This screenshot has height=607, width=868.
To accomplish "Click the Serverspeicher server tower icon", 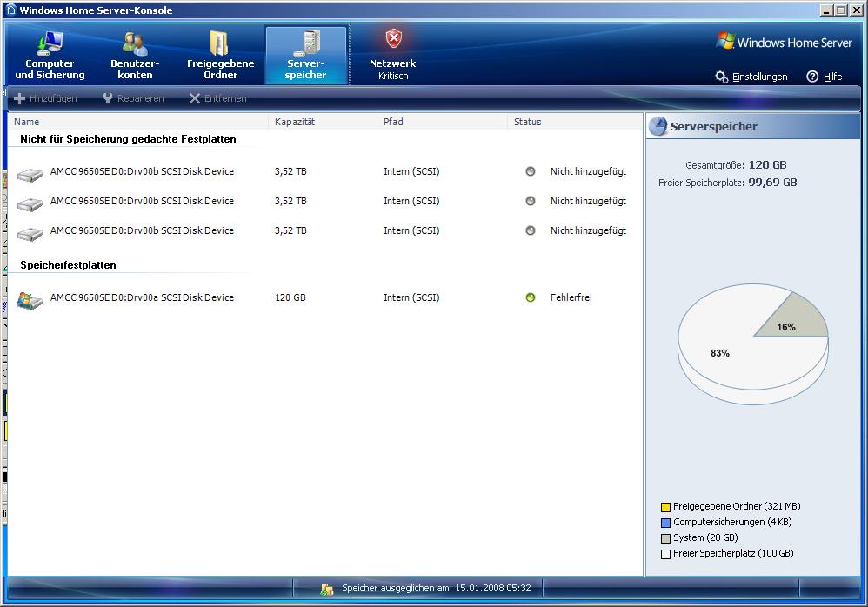I will (308, 43).
